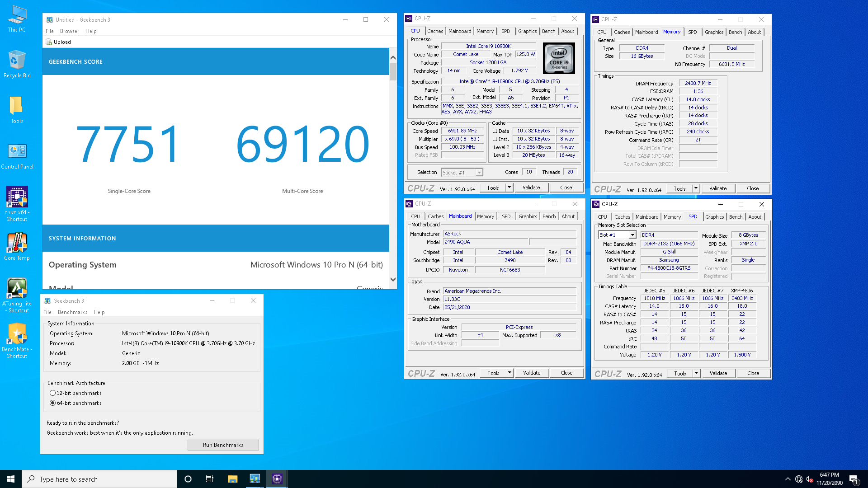The width and height of the screenshot is (868, 488).
Task: Open the Recycle Bin desktop icon
Action: coord(17,64)
